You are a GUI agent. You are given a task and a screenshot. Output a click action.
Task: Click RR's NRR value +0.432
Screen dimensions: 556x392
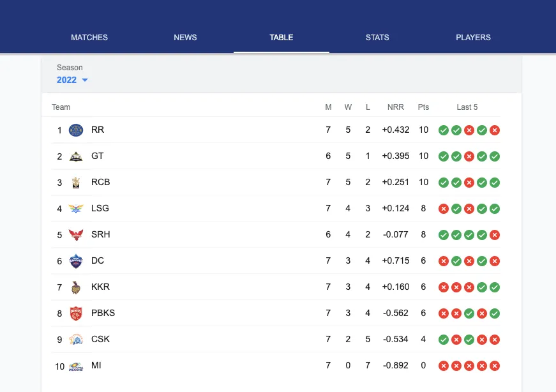[396, 130]
